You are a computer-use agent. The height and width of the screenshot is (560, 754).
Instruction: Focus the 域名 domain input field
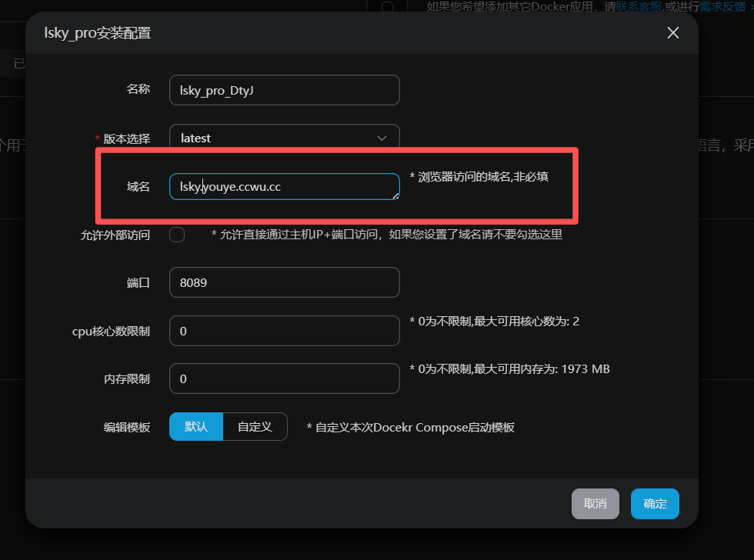pos(284,186)
